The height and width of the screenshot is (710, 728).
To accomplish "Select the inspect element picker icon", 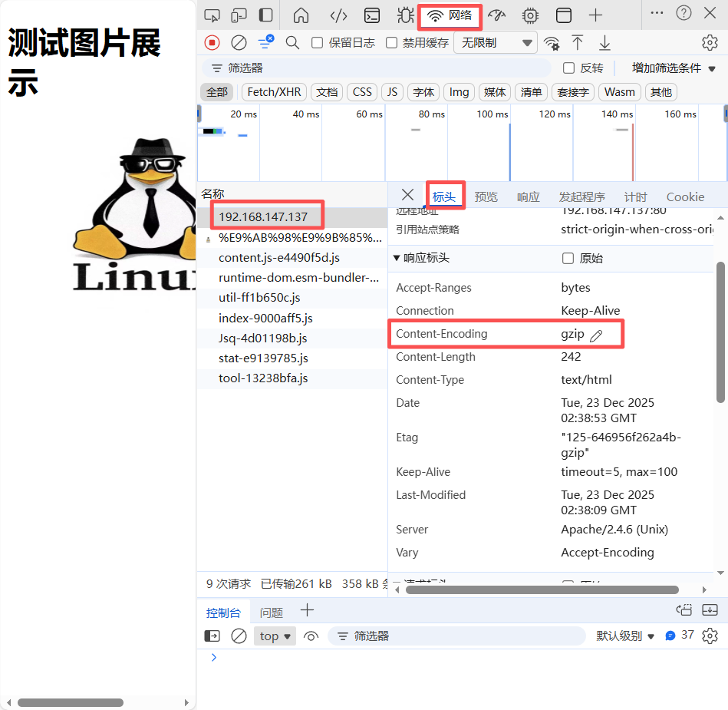I will pyautogui.click(x=212, y=15).
